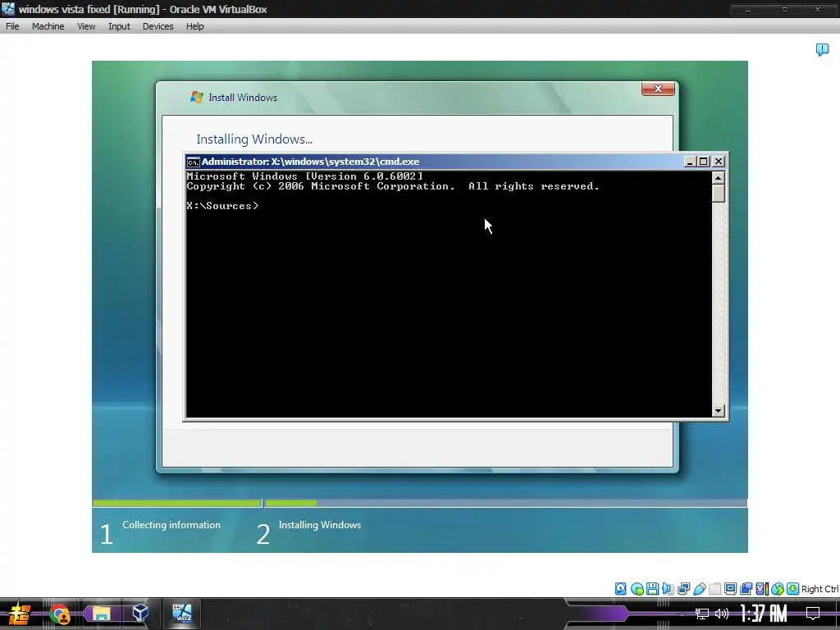Click the network adapters status icon

pos(683,589)
